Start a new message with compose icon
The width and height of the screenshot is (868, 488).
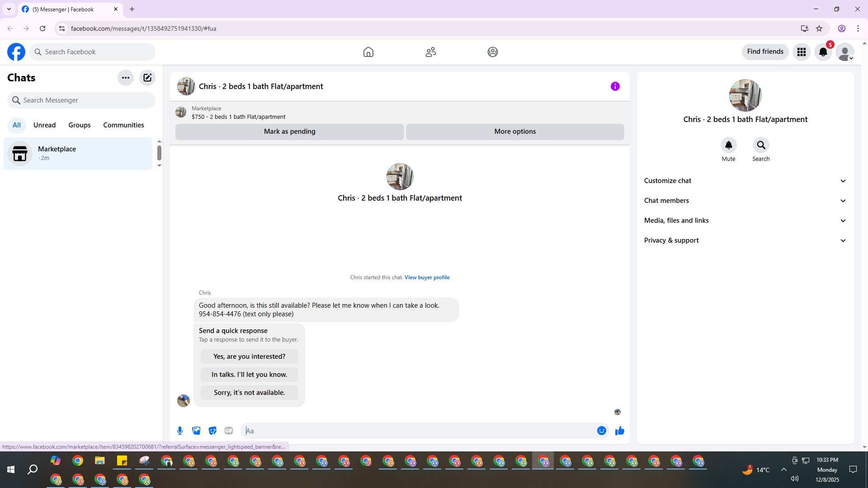pos(147,78)
